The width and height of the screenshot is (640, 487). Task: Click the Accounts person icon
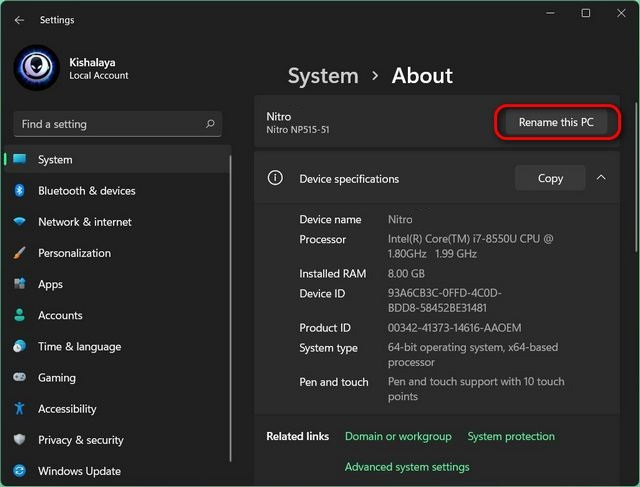coord(19,315)
